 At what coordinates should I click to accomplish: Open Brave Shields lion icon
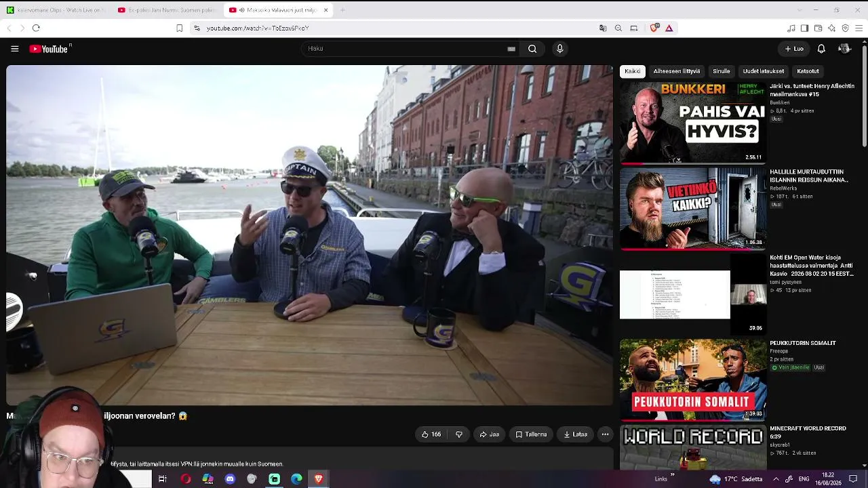[654, 28]
